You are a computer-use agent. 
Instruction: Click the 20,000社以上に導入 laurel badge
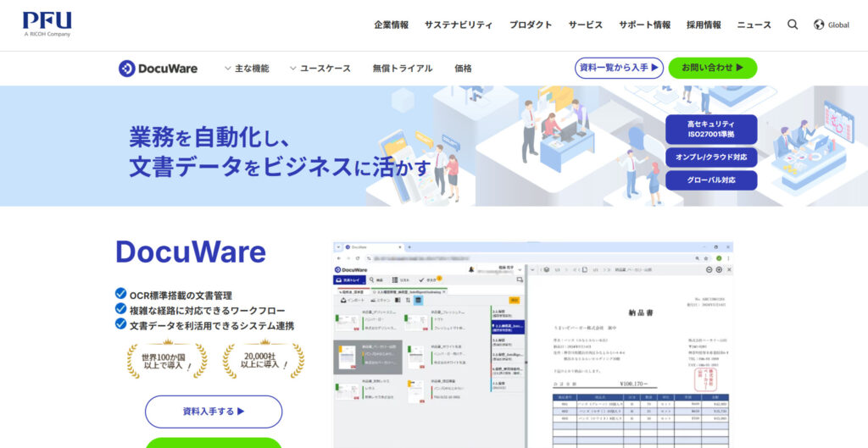pos(264,360)
